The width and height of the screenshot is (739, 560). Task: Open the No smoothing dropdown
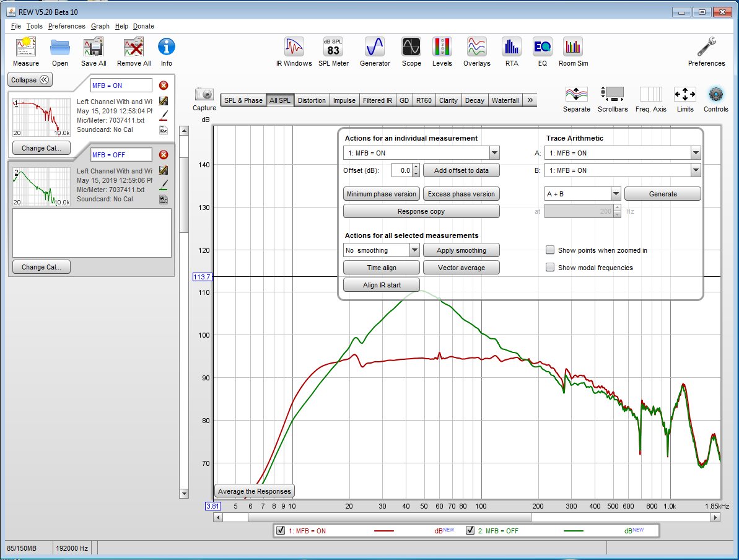[382, 250]
